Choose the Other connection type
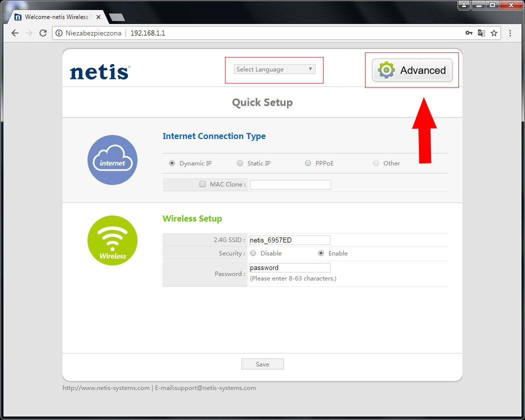The height and width of the screenshot is (420, 525). pos(376,163)
